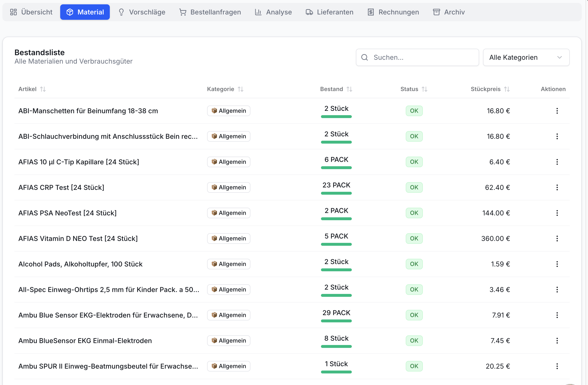
Task: Sort list by Bestand sort arrows
Action: [349, 89]
